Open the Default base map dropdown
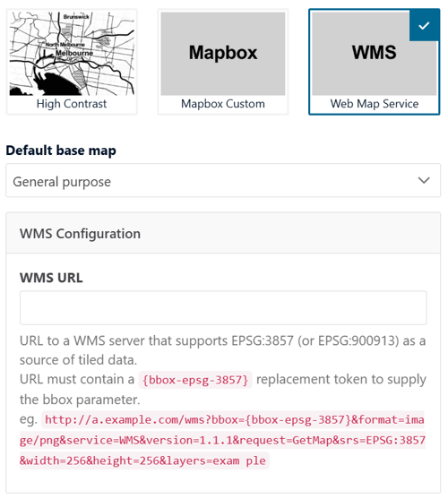The width and height of the screenshot is (448, 499). 223,180
